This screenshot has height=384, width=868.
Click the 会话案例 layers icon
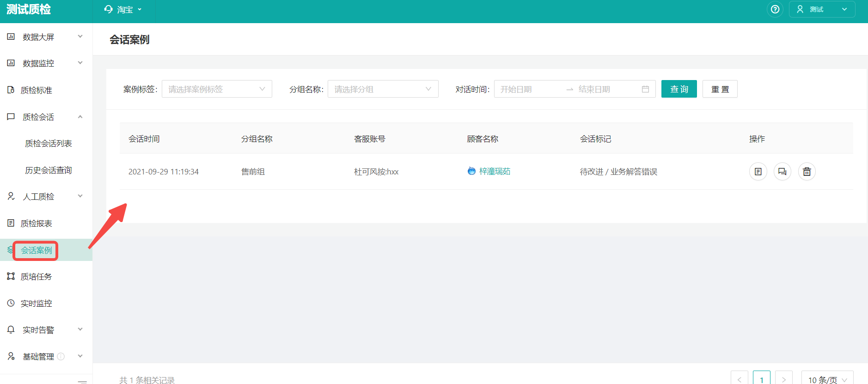[10, 250]
